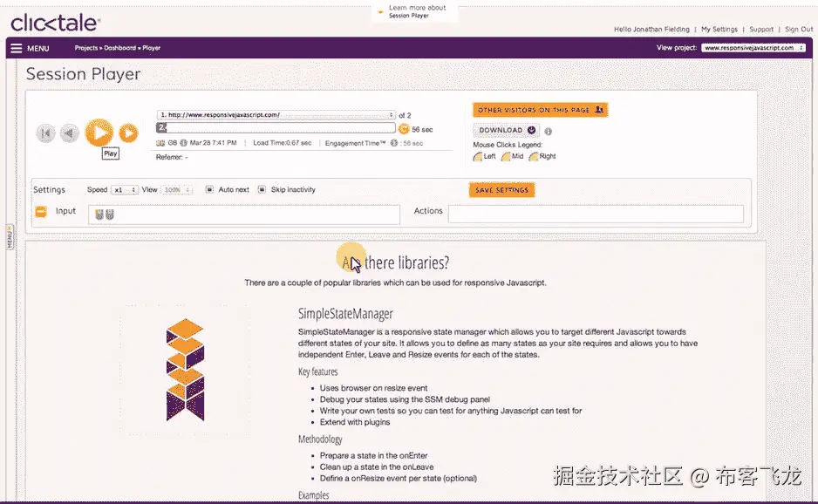Click 'Extend with plugins' bullet
The image size is (818, 504).
[355, 422]
